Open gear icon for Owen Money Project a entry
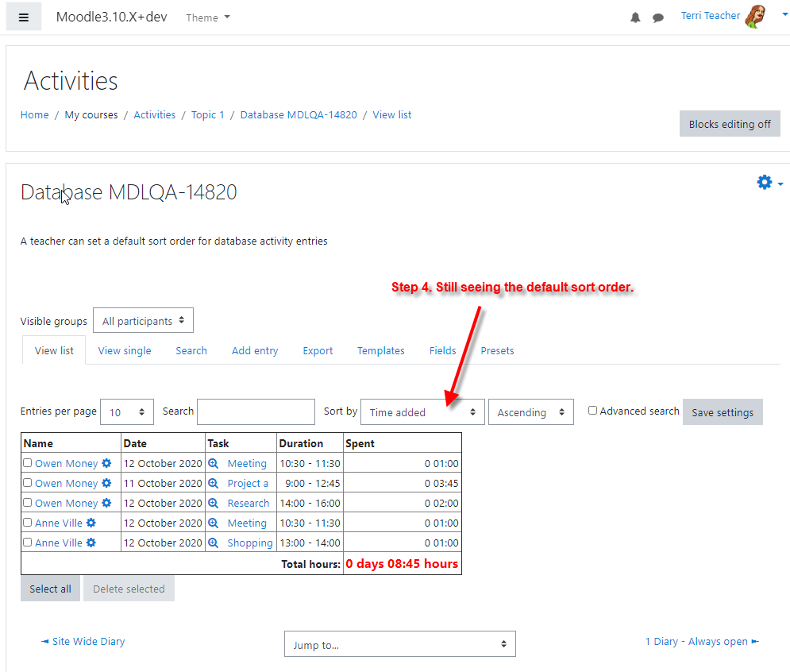Image resolution: width=790 pixels, height=672 pixels. pos(106,483)
